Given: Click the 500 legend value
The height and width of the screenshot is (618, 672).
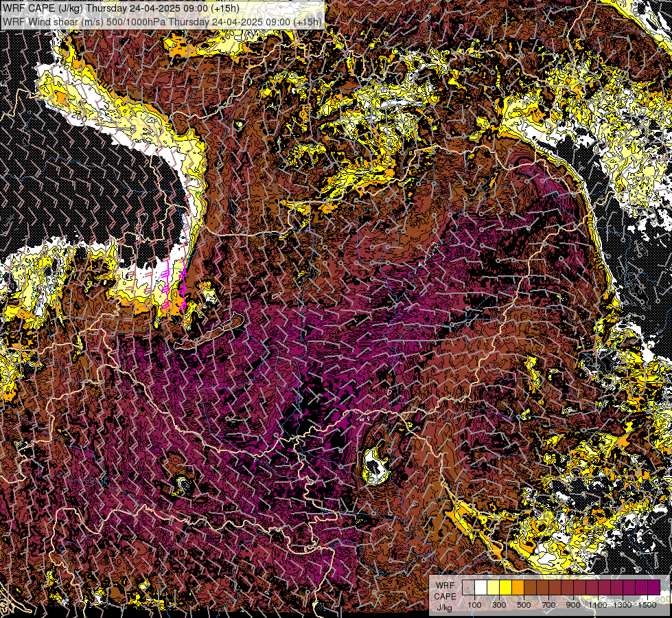Looking at the screenshot, I should tap(524, 605).
